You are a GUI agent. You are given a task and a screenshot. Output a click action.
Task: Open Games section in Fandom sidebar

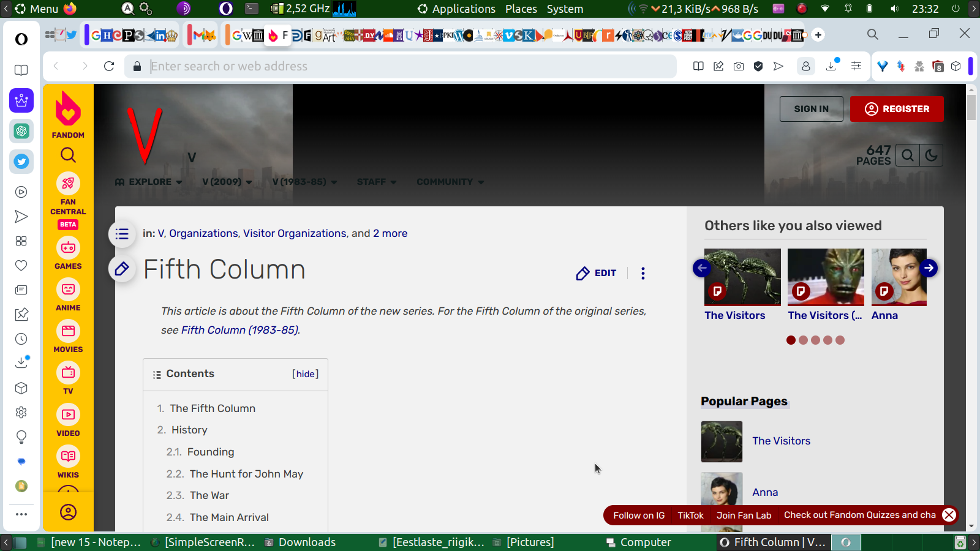(68, 248)
